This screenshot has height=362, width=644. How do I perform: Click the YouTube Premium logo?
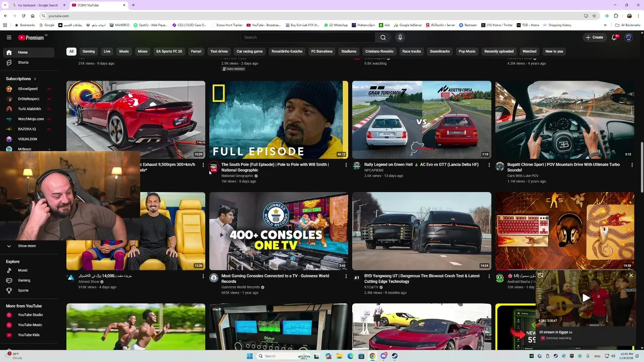pyautogui.click(x=32, y=37)
